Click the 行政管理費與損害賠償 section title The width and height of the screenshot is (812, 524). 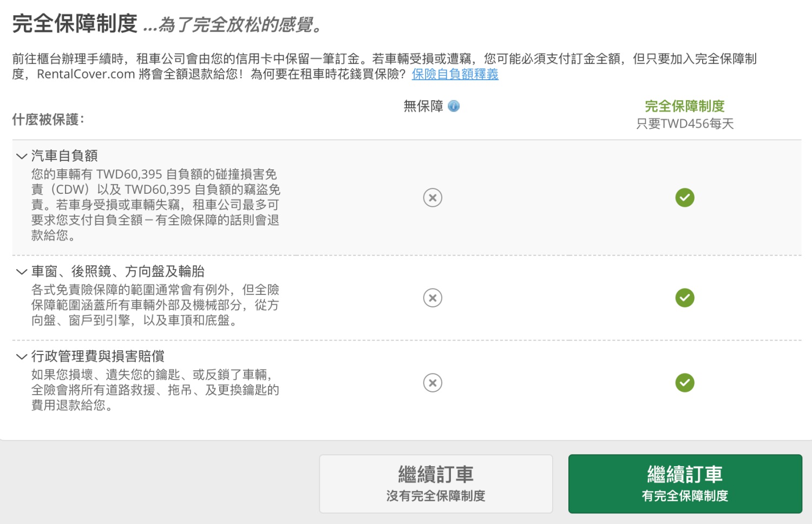click(98, 356)
